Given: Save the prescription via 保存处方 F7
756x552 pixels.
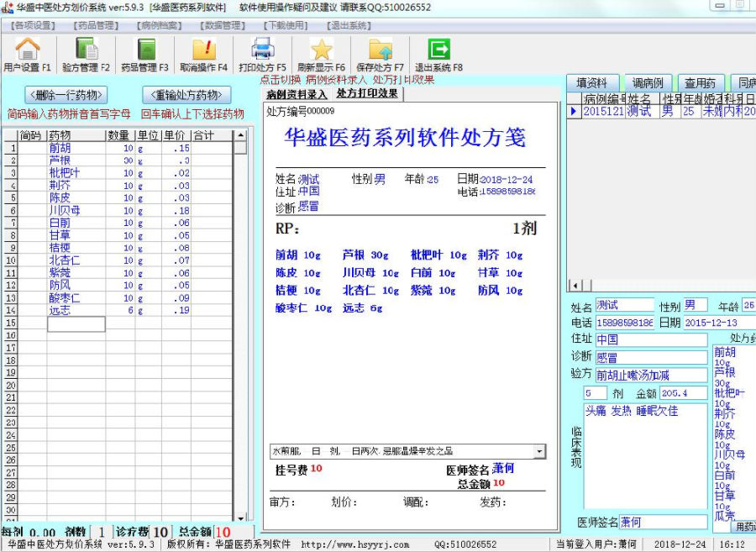Looking at the screenshot, I should click(380, 54).
